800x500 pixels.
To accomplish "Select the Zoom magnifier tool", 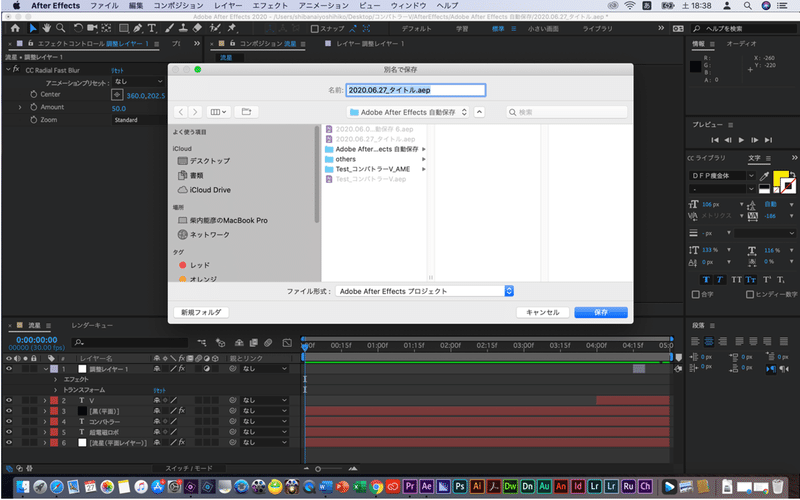I will [60, 29].
